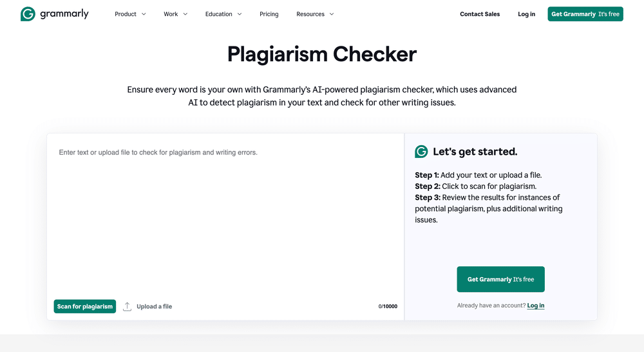Open the Education nav item
Screen dimensions: 644x352
[218, 14]
